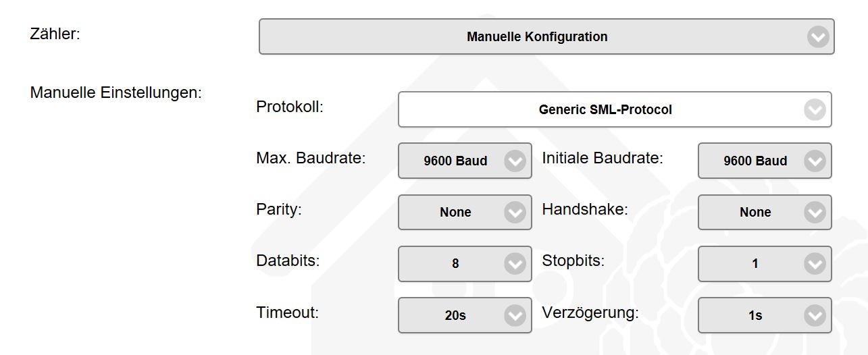Click the Verzögerung chevron arrow icon
This screenshot has height=355, width=868.
click(x=815, y=315)
